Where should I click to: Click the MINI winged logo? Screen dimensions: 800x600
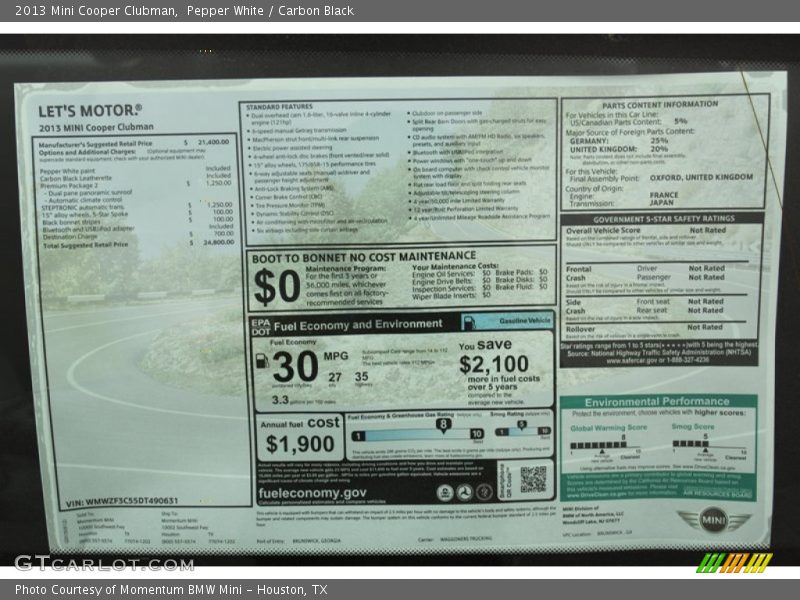(714, 520)
